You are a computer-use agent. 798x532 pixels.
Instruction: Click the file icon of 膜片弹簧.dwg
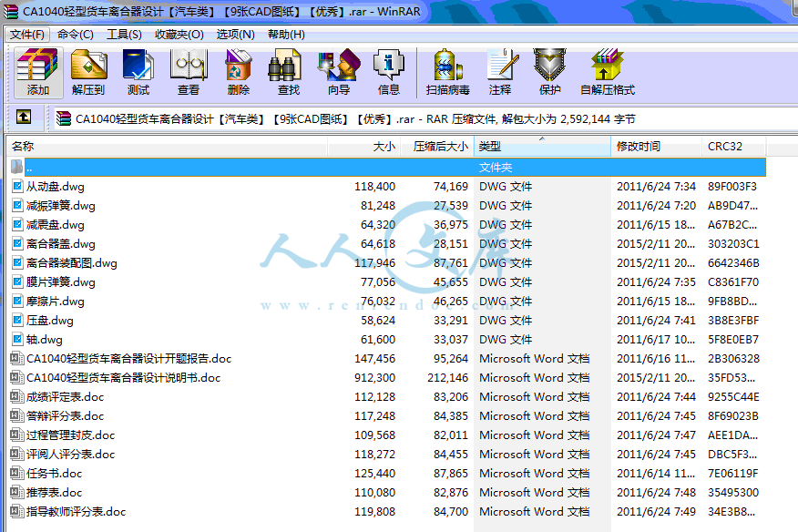[x=17, y=281]
